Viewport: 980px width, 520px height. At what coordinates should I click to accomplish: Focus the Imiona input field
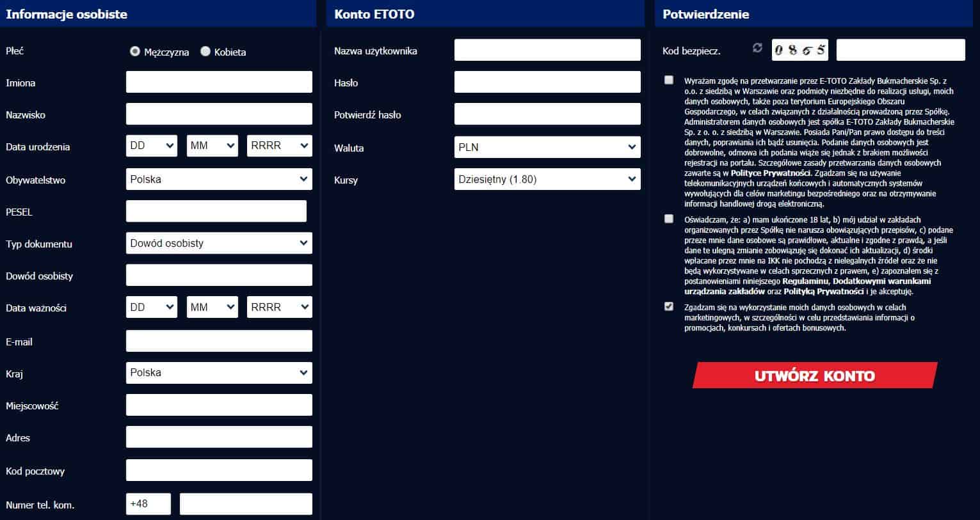219,82
